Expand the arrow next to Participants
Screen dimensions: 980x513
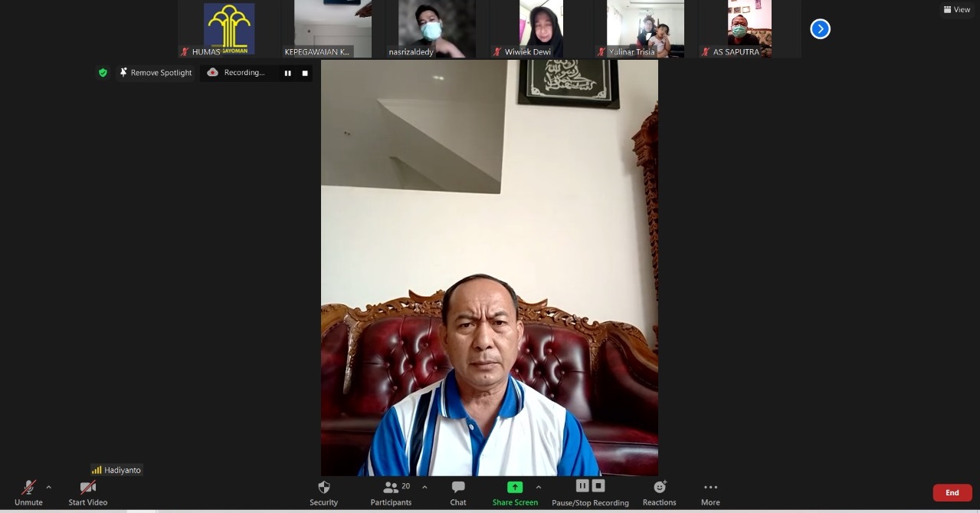click(424, 487)
